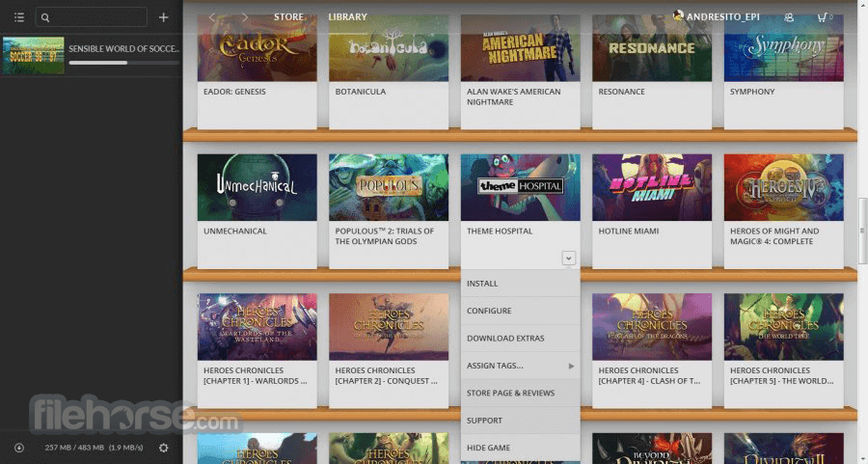Click the download speed status text
The image size is (868, 464).
click(x=94, y=448)
